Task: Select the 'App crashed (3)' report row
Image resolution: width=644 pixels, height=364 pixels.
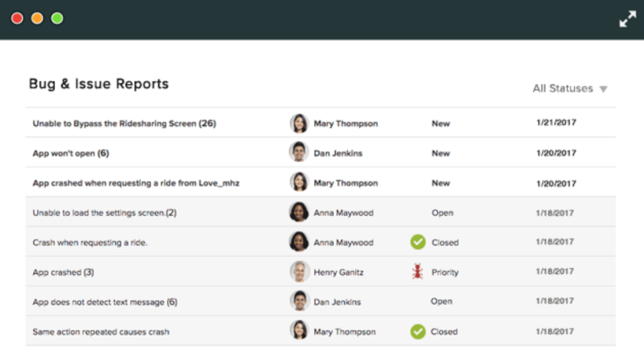Action: tap(63, 272)
